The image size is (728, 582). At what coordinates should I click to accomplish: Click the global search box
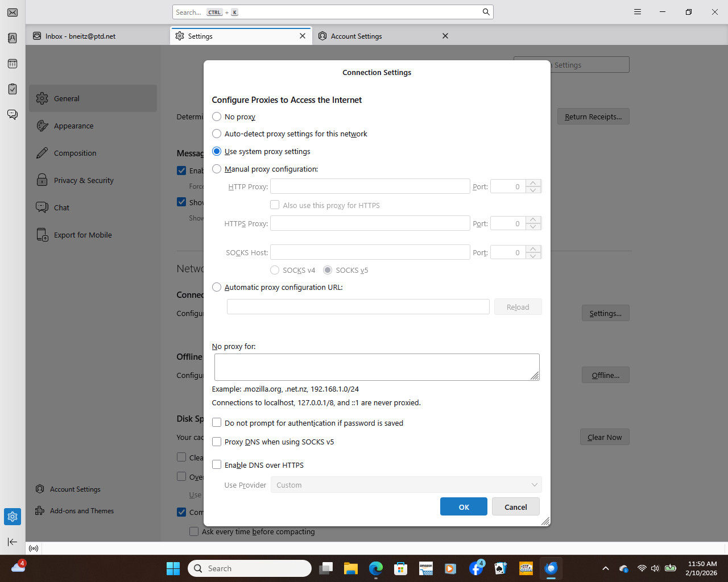click(333, 12)
